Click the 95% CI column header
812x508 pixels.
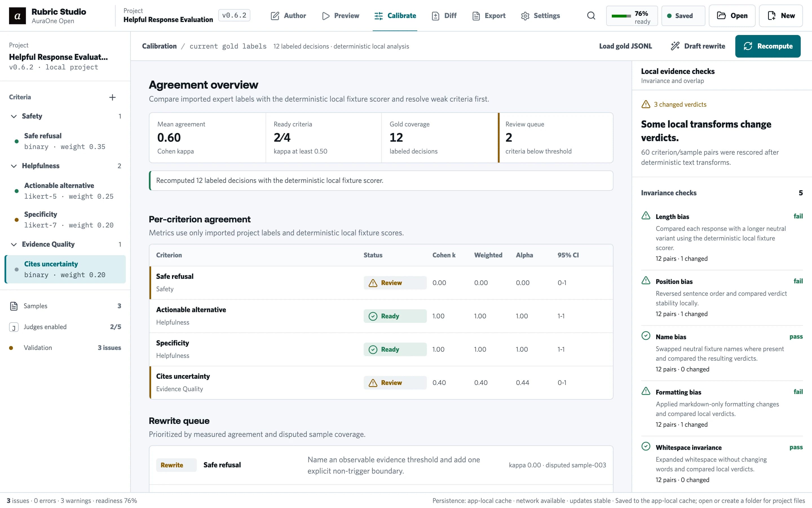(568, 255)
